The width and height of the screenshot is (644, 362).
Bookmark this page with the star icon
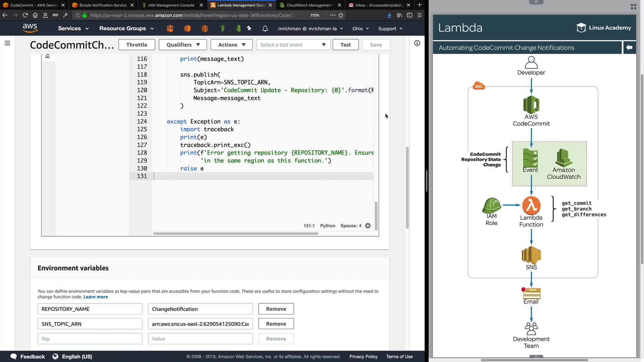pos(341,15)
